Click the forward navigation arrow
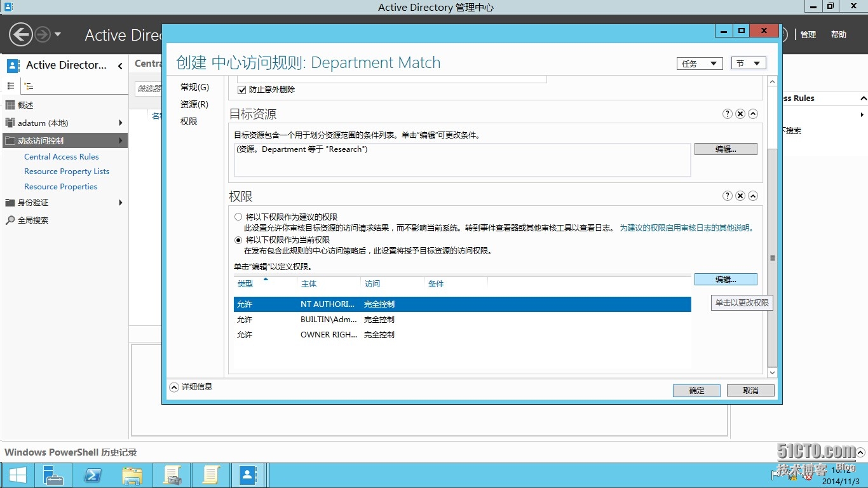 42,34
